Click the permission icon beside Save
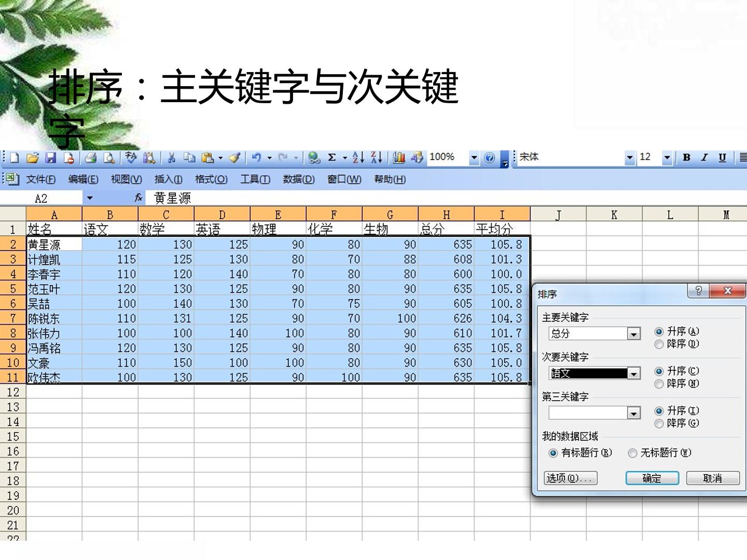The height and width of the screenshot is (560, 747). point(68,158)
